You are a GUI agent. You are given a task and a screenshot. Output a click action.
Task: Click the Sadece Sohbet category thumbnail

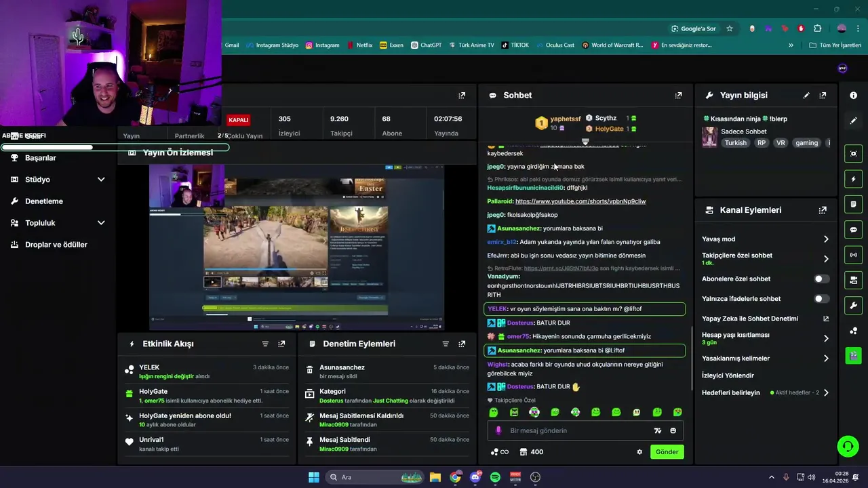click(710, 137)
